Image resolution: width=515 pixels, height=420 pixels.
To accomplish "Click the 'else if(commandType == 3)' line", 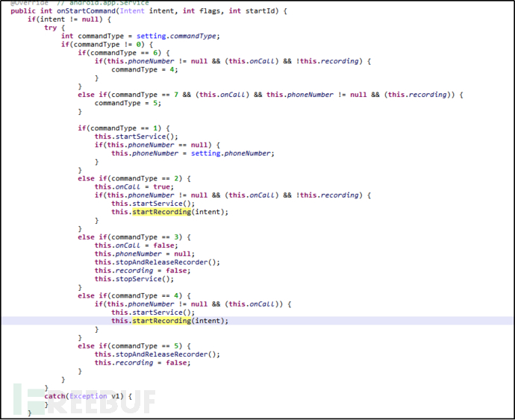I will pyautogui.click(x=134, y=237).
